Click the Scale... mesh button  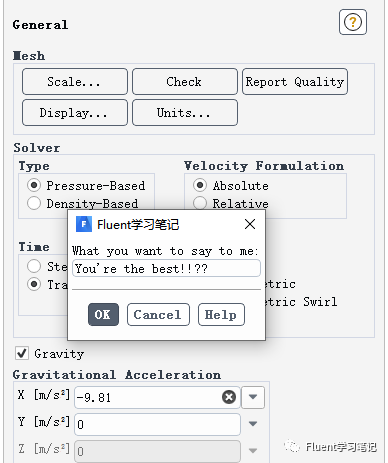click(x=75, y=82)
